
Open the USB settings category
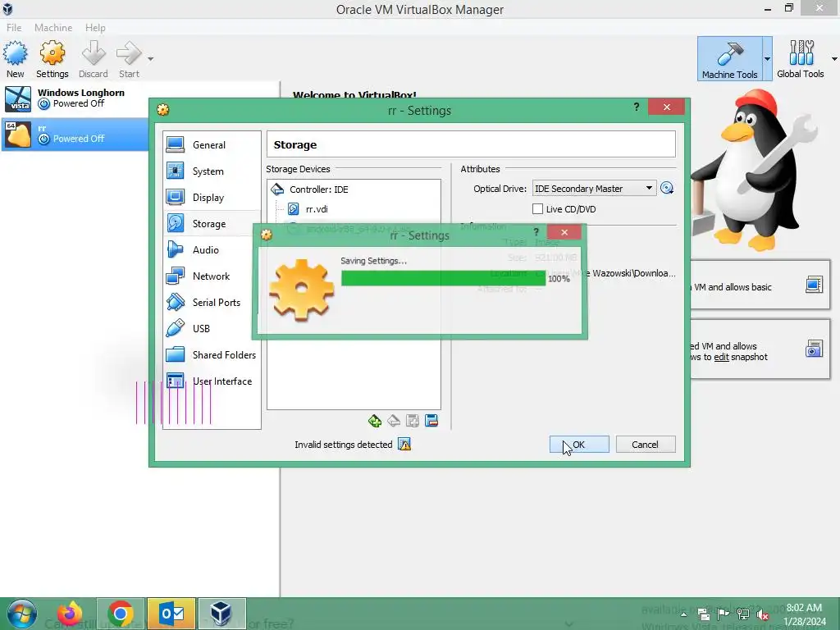(x=212, y=328)
